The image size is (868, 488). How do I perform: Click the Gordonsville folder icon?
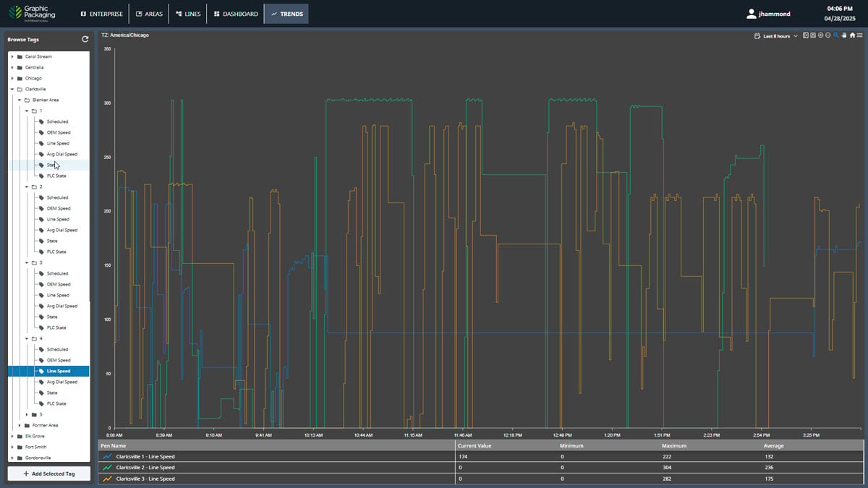tap(20, 458)
